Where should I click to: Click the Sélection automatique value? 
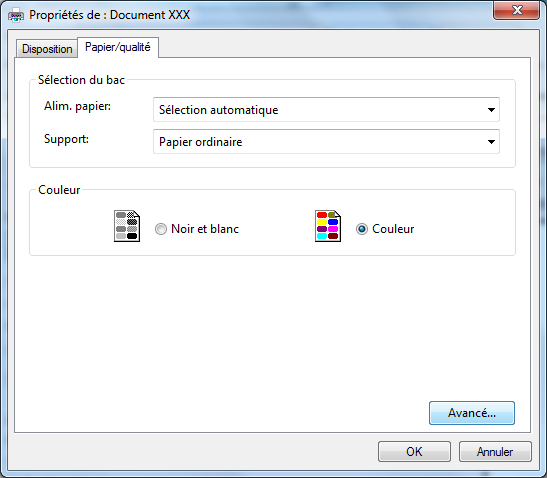[x=219, y=110]
